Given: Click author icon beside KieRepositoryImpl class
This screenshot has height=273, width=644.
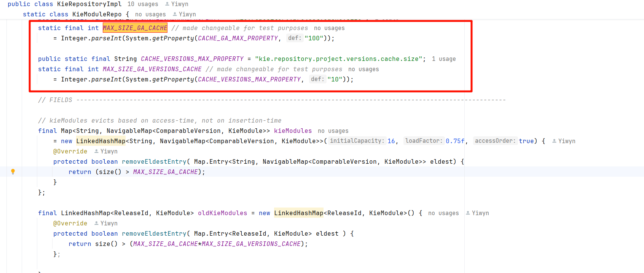Looking at the screenshot, I should (x=167, y=4).
